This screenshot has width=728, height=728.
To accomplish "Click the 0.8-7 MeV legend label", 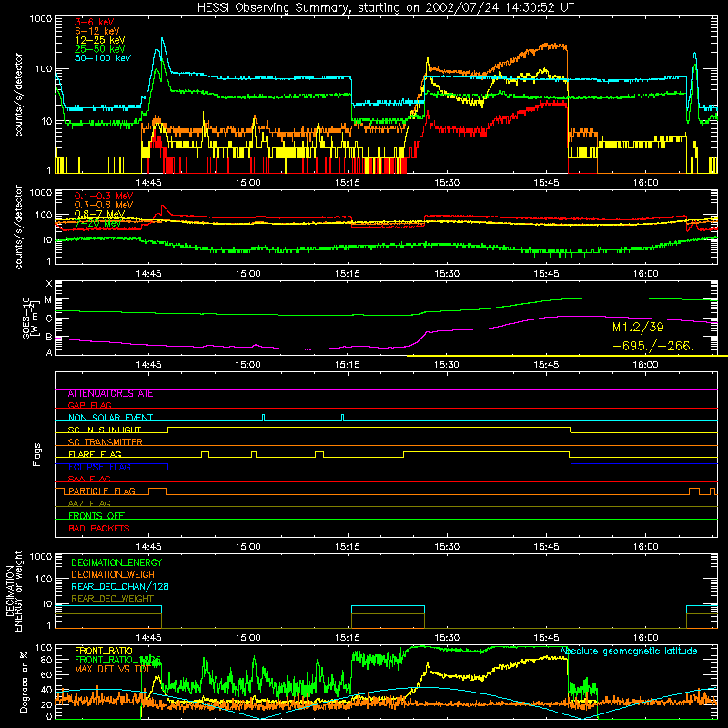I will point(99,214).
